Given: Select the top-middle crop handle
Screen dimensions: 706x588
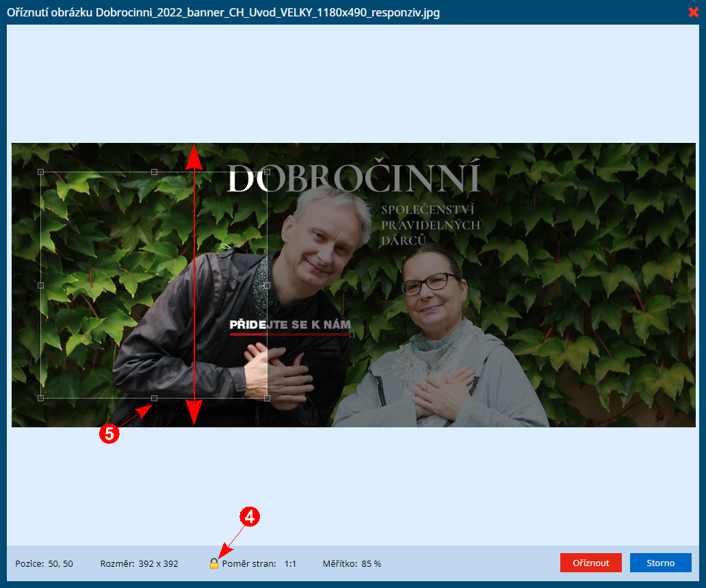Looking at the screenshot, I should point(155,172).
